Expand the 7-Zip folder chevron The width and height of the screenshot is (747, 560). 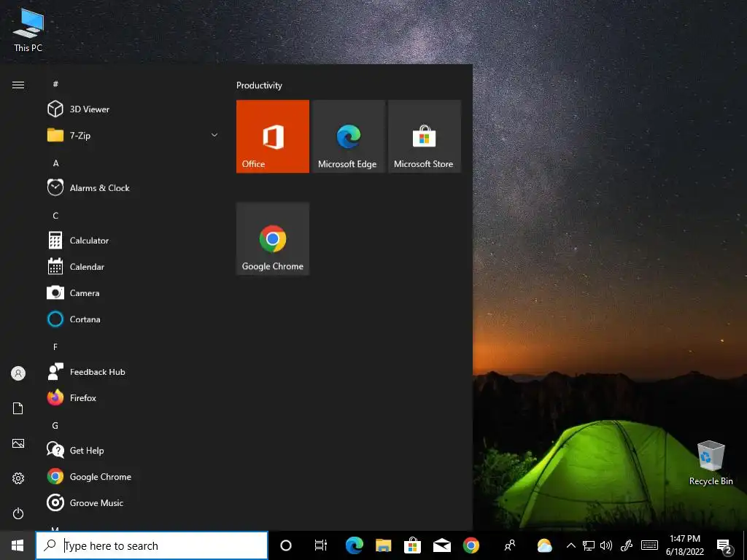(214, 135)
